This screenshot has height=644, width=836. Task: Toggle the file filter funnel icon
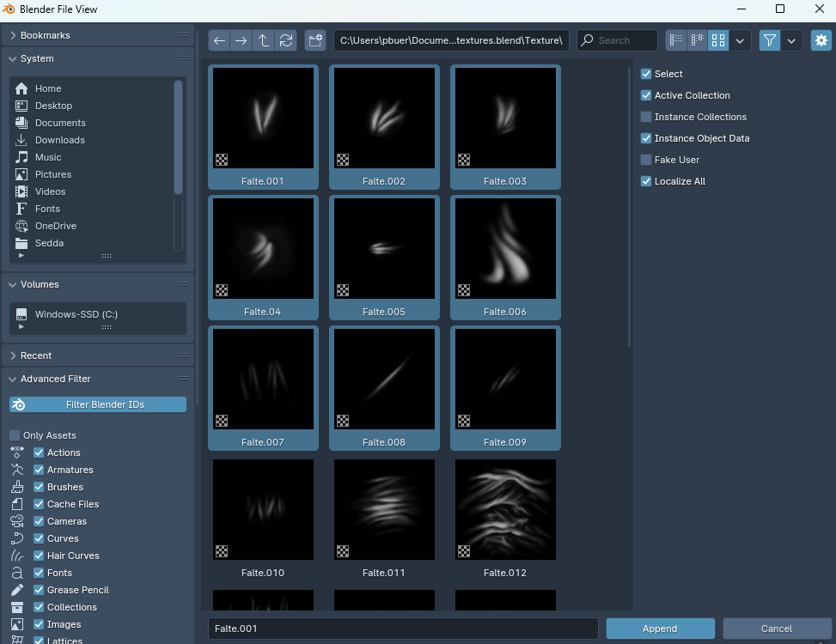770,40
